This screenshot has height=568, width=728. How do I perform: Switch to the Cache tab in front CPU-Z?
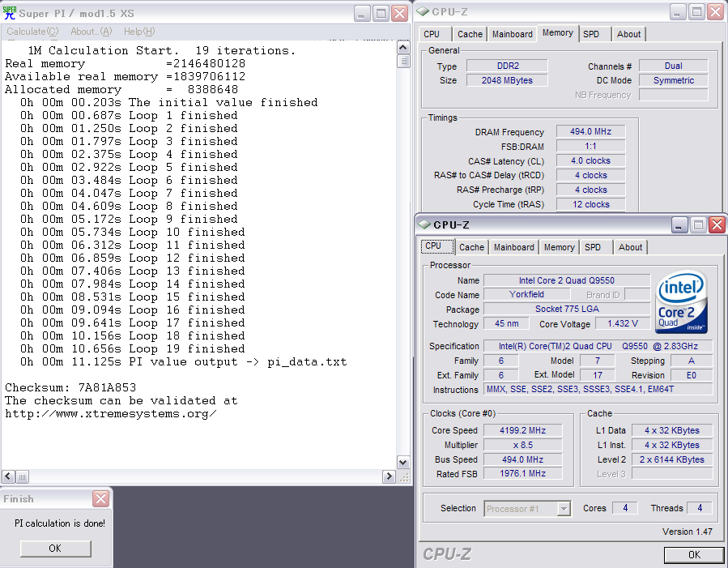click(472, 247)
